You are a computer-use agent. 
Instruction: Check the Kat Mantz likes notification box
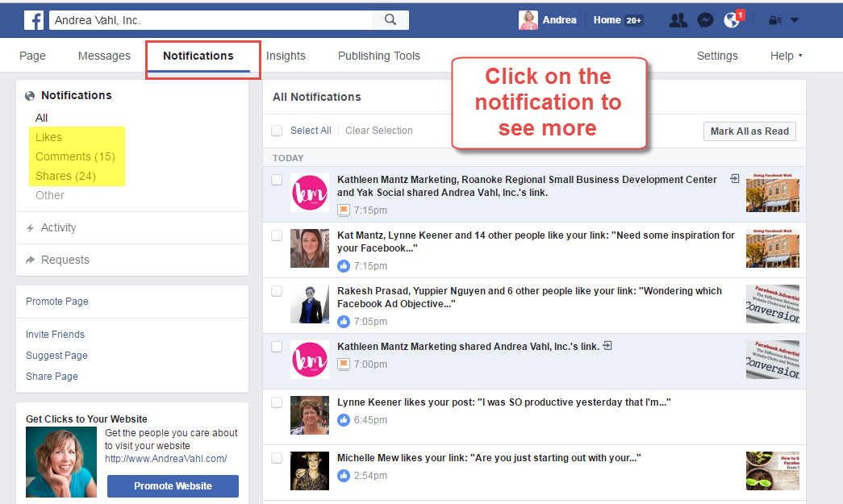[x=277, y=235]
